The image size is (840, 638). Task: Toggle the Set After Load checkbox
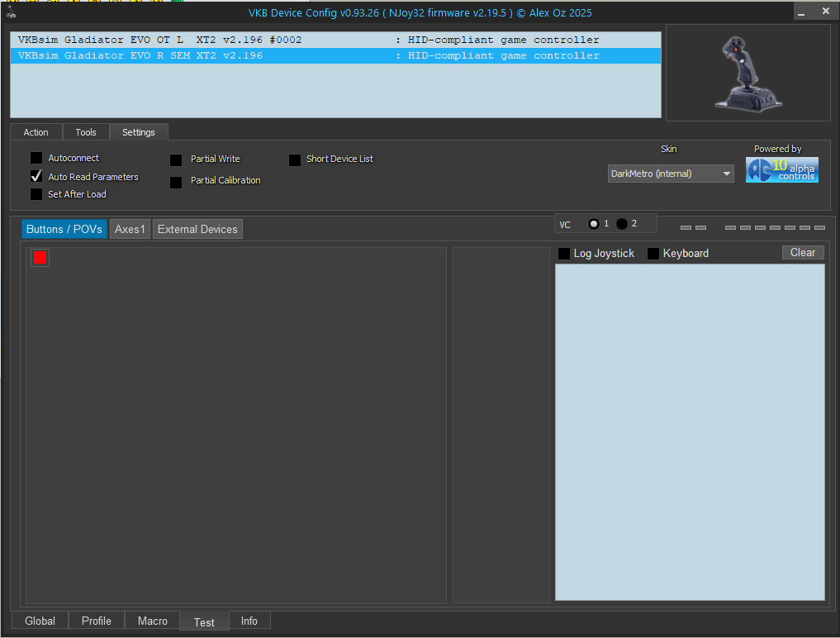click(36, 194)
